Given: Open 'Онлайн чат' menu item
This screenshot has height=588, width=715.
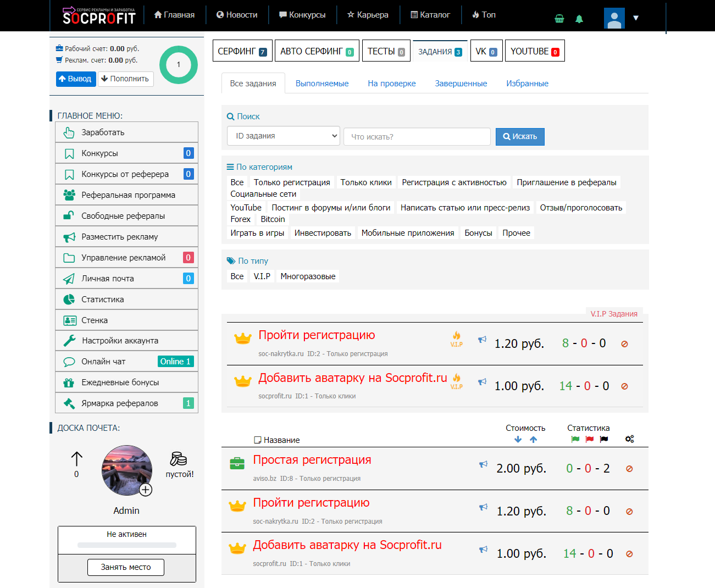Looking at the screenshot, I should click(127, 362).
